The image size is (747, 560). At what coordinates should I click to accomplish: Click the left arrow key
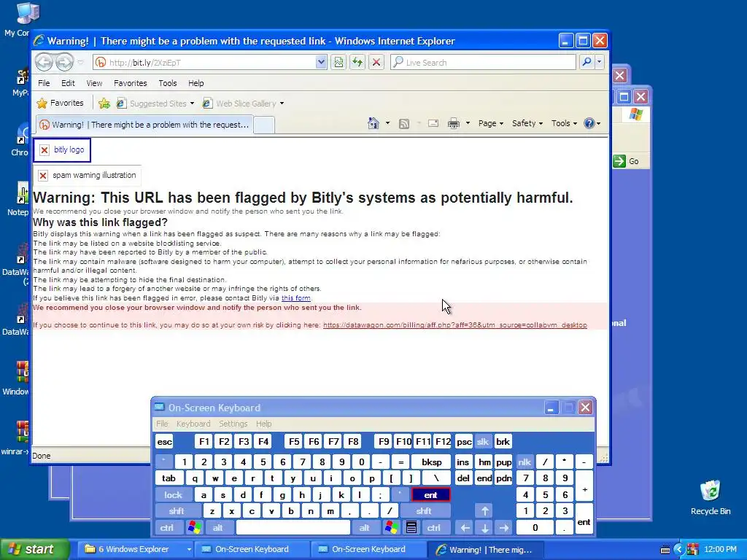coord(465,528)
